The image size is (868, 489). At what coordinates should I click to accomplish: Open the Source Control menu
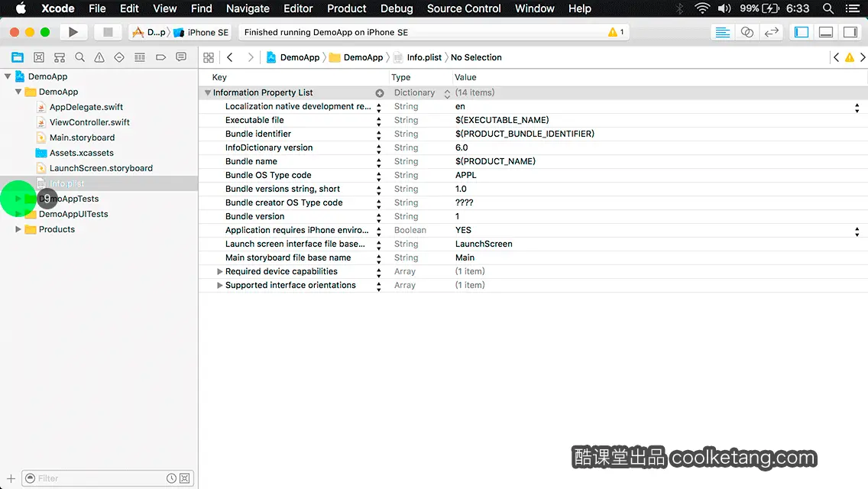[x=463, y=8]
